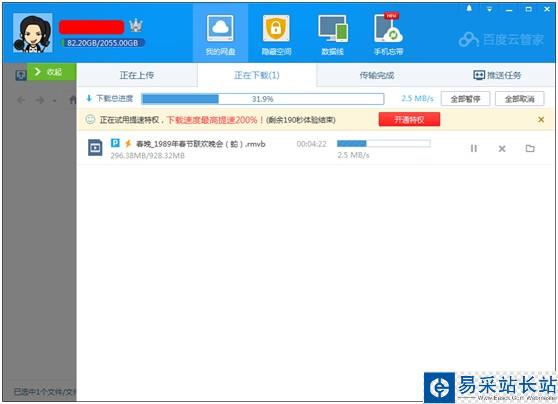Click the forward arrow in the dimmed sidebar
Viewport: 558px width, 404px height.
pyautogui.click(x=40, y=100)
